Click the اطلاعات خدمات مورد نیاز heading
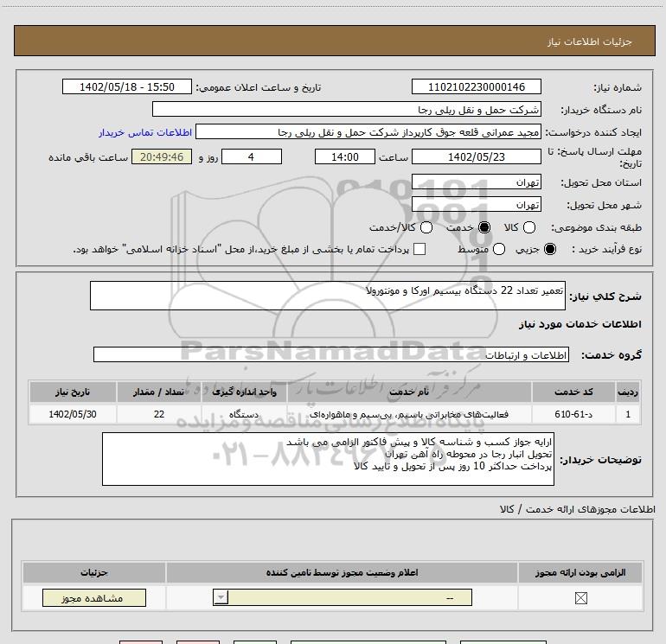 [580, 324]
